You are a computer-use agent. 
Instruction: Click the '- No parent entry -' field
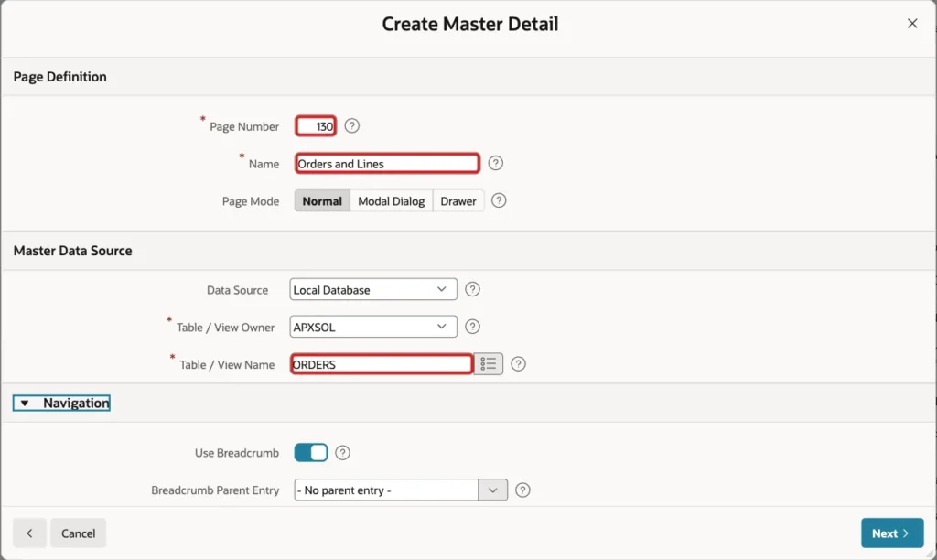point(386,490)
